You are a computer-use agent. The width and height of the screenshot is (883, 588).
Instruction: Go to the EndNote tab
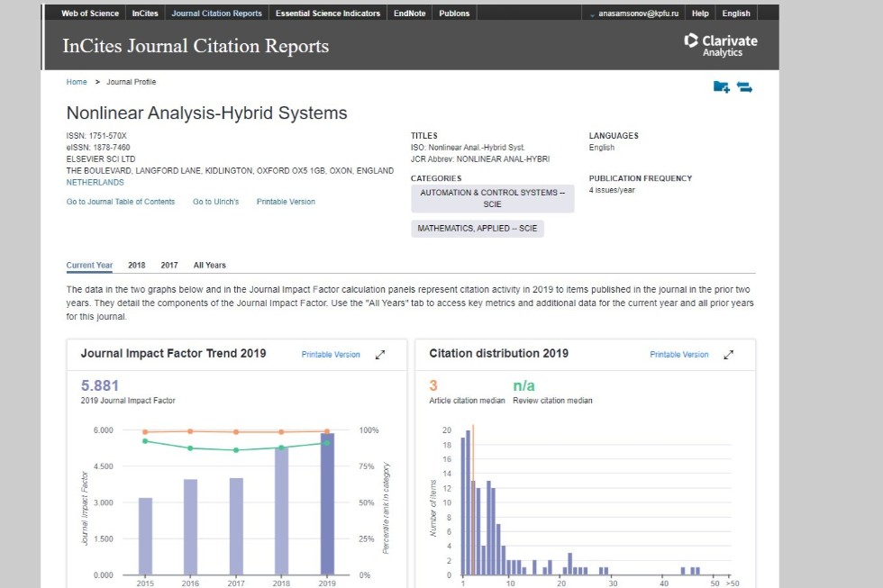[410, 14]
